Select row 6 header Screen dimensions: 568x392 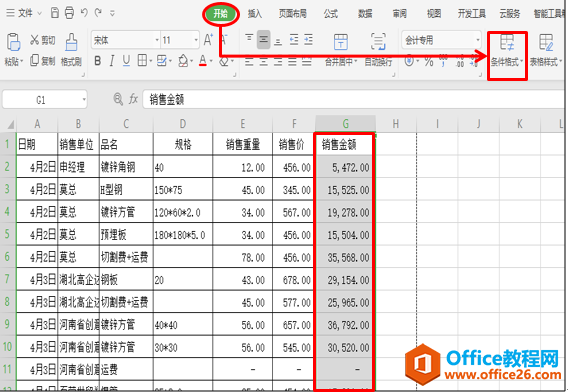tap(7, 257)
